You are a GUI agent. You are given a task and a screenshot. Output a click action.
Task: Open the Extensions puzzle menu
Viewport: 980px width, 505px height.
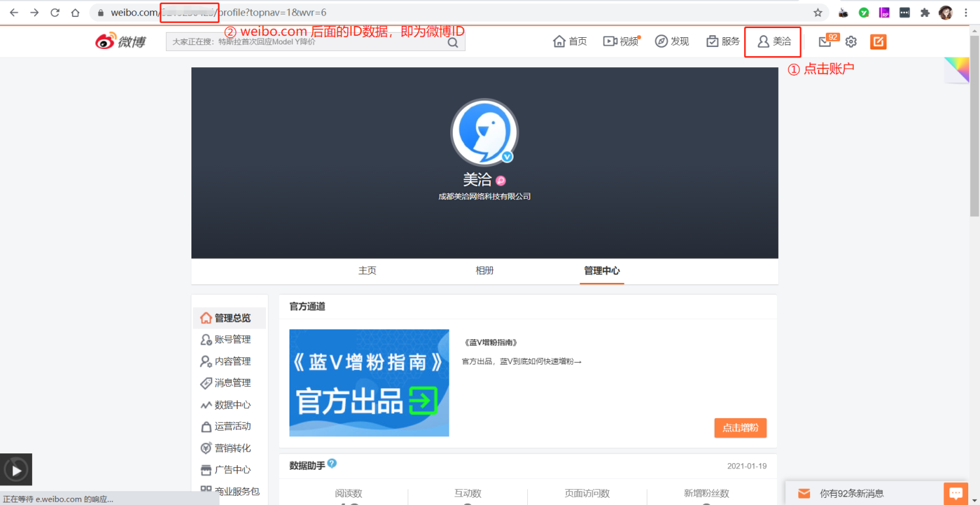[x=924, y=12]
